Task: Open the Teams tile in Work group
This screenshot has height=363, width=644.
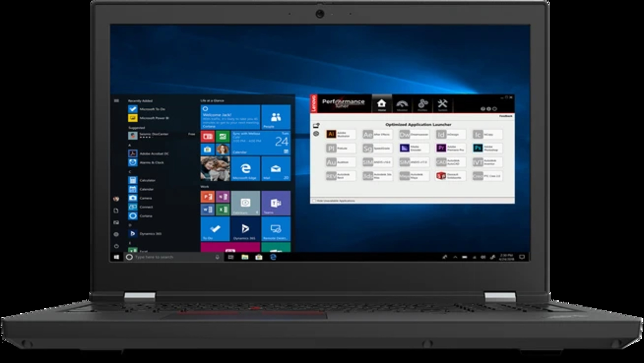Action: pos(276,203)
